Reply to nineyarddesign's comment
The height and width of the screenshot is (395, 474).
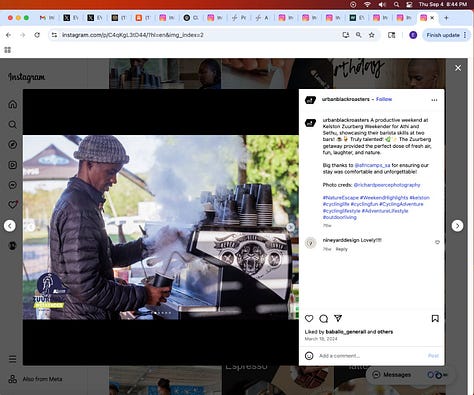click(x=341, y=249)
